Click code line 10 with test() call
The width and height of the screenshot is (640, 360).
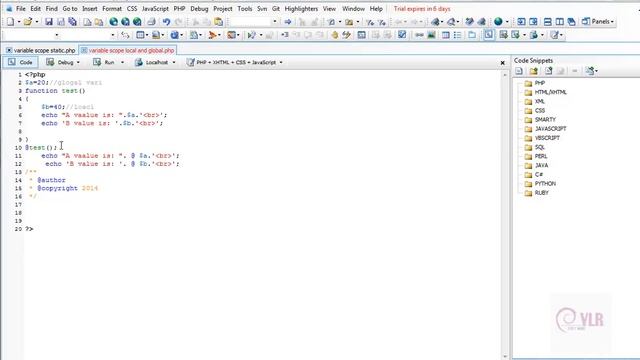click(41, 148)
